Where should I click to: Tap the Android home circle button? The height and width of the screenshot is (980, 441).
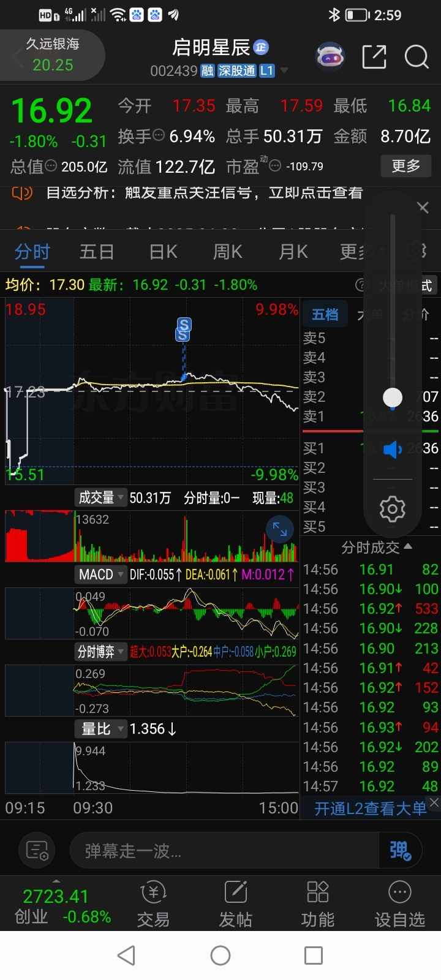click(x=221, y=956)
